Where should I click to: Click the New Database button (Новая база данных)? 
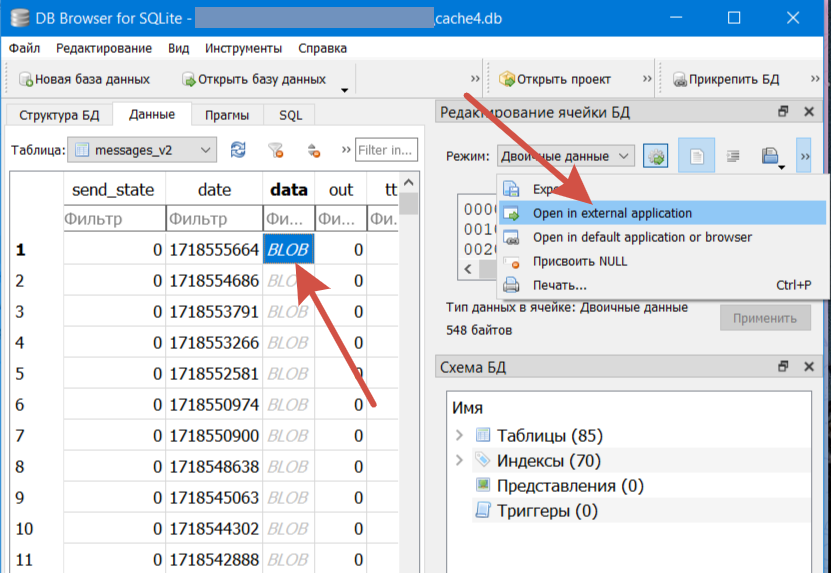(85, 80)
